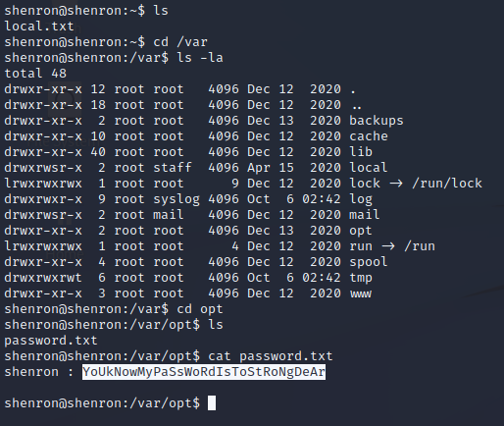Click the log directory entry

(x=361, y=199)
